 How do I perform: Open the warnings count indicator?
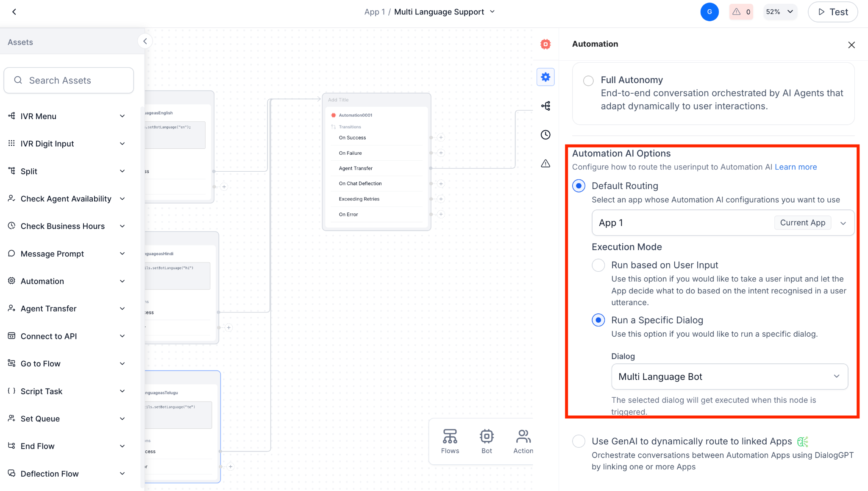tap(741, 12)
